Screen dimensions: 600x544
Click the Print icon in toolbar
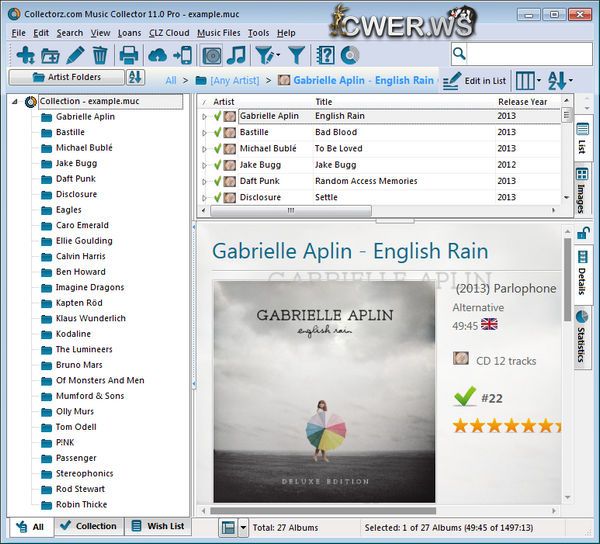(x=129, y=55)
